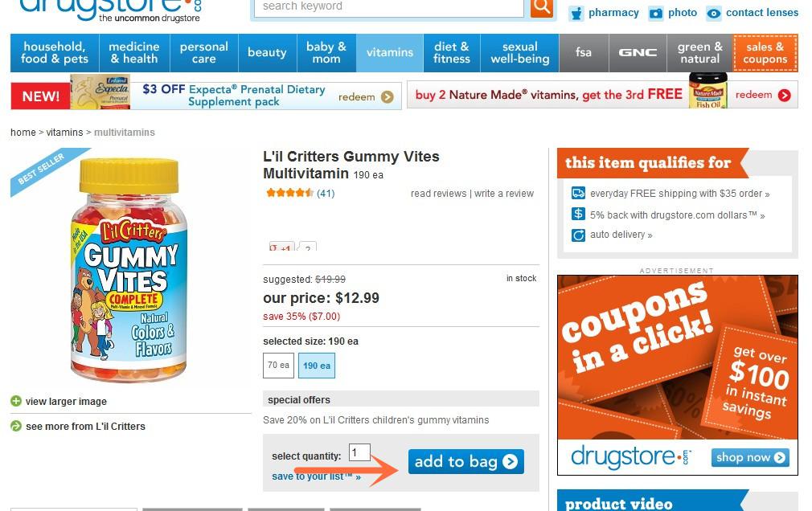Open read reviews link
The width and height of the screenshot is (812, 511).
(x=438, y=194)
